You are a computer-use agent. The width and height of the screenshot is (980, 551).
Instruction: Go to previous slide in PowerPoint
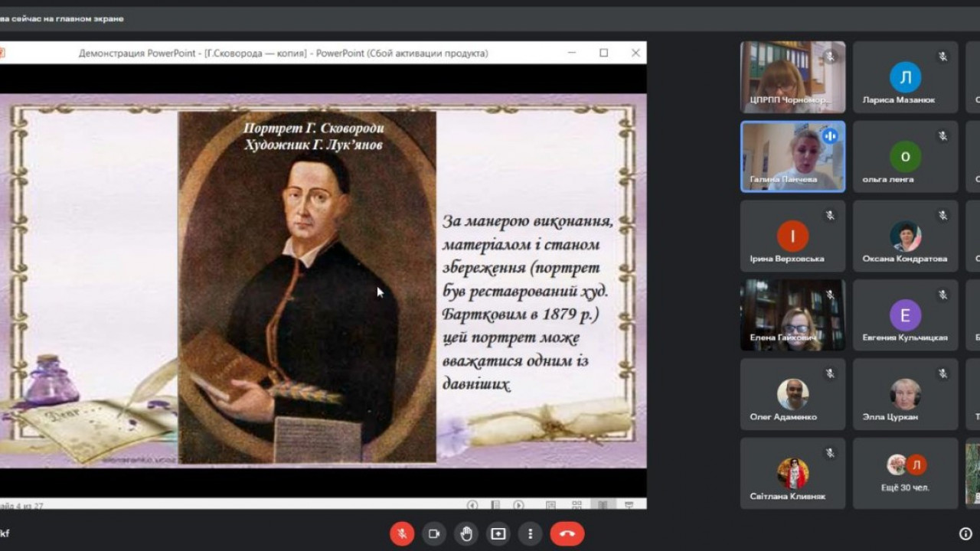[472, 505]
